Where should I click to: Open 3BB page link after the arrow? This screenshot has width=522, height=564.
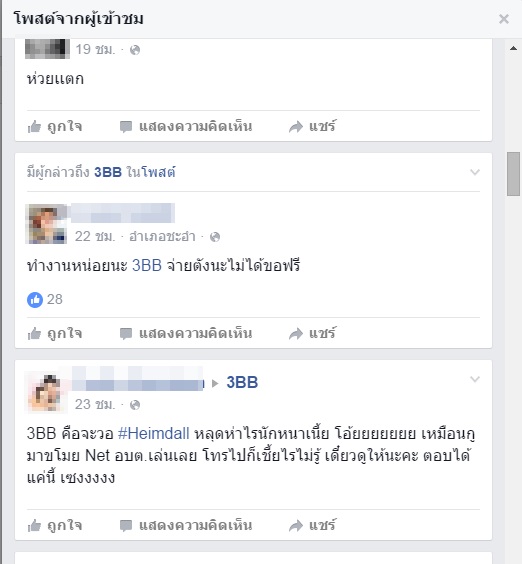click(x=242, y=382)
